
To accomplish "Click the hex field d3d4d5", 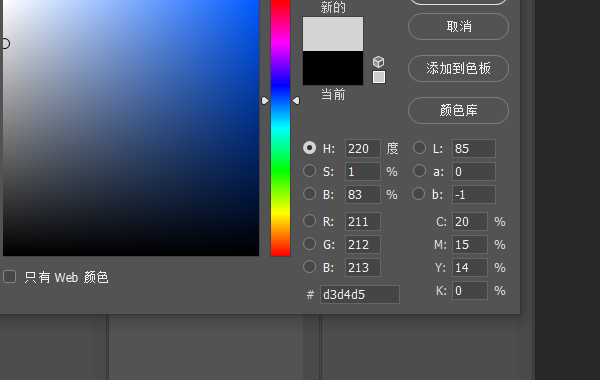I will [360, 295].
